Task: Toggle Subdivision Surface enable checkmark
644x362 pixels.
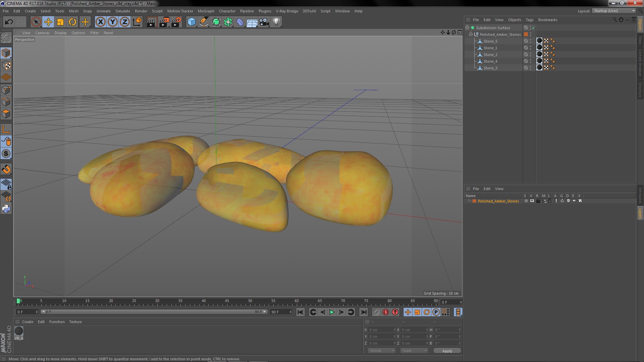Action: (x=533, y=28)
